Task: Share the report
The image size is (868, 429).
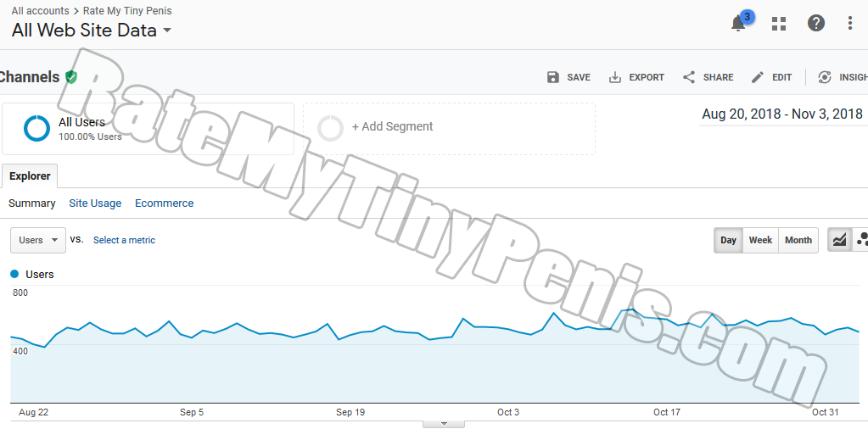Action: pos(708,77)
